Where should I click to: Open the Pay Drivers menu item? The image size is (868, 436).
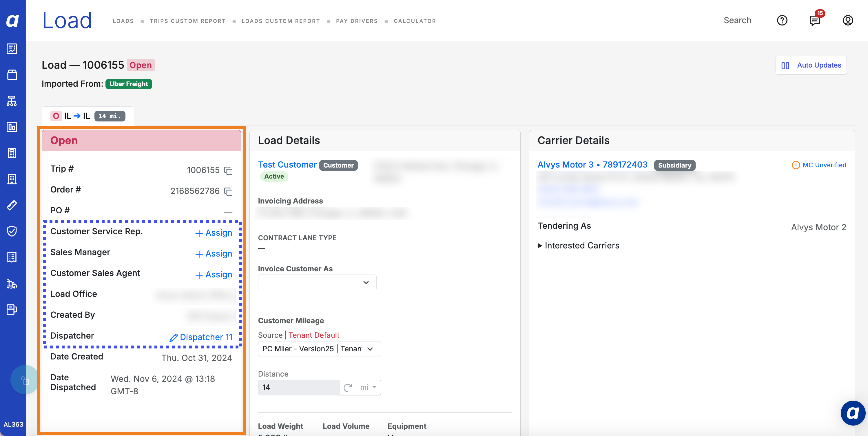357,21
